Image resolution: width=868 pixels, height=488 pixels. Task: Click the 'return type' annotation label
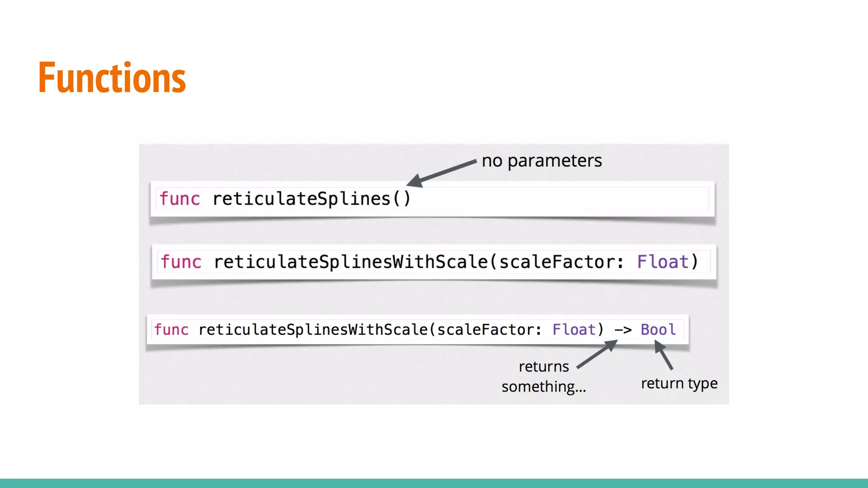(679, 383)
